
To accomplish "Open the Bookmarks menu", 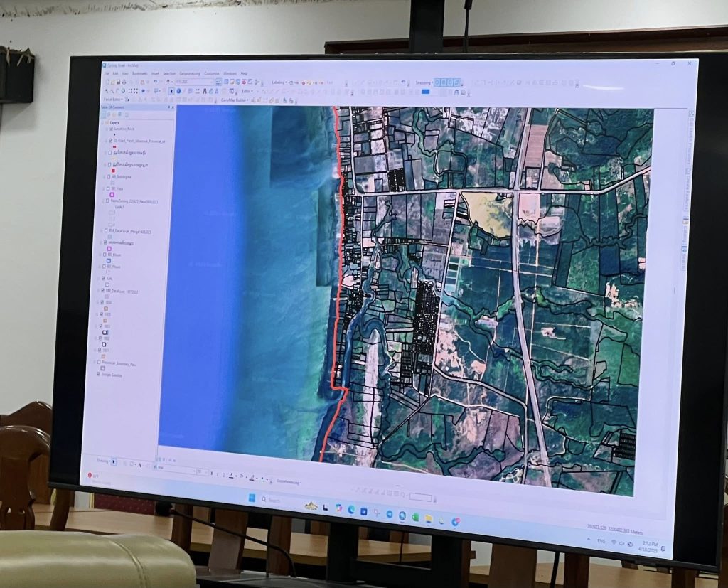I will [140, 73].
